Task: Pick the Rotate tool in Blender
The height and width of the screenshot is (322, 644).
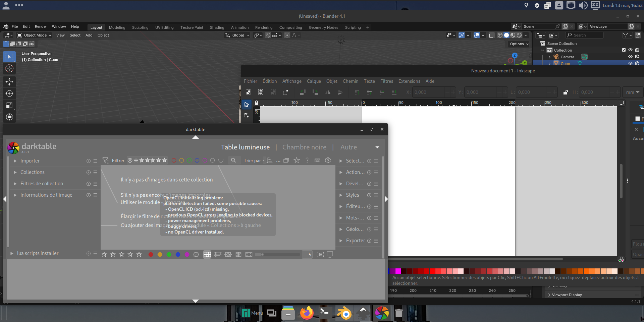Action: [9, 93]
